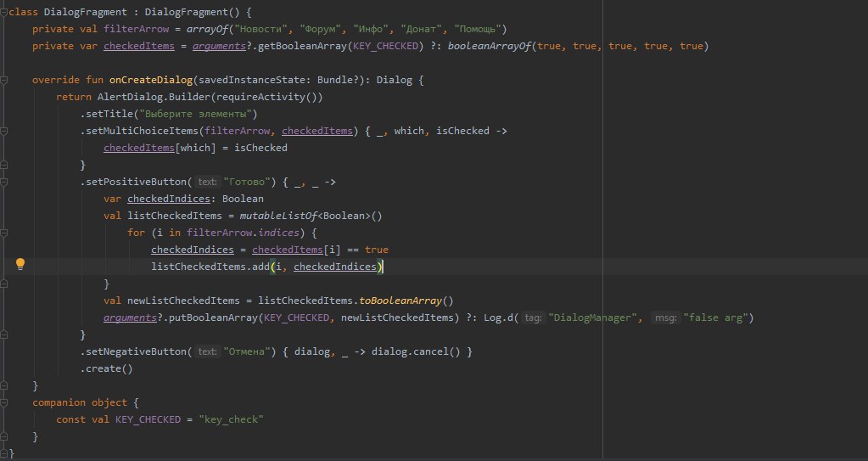868x461 pixels.
Task: Click the yellow lightbulb quick-fix icon
Action: click(x=20, y=264)
